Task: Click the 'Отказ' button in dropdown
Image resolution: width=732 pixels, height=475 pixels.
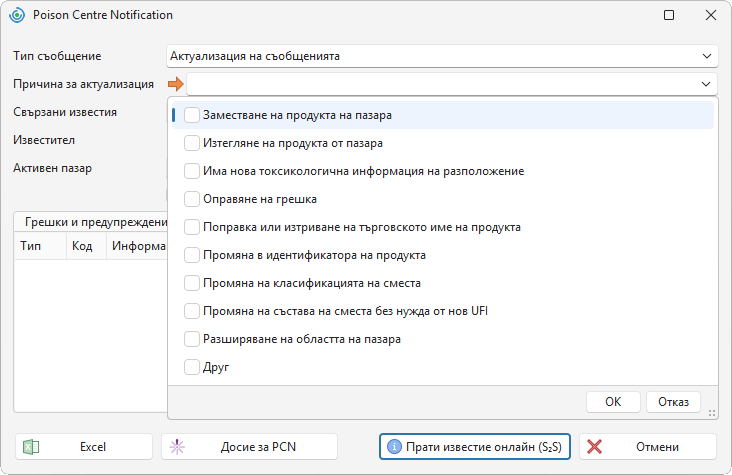Action: click(x=673, y=402)
